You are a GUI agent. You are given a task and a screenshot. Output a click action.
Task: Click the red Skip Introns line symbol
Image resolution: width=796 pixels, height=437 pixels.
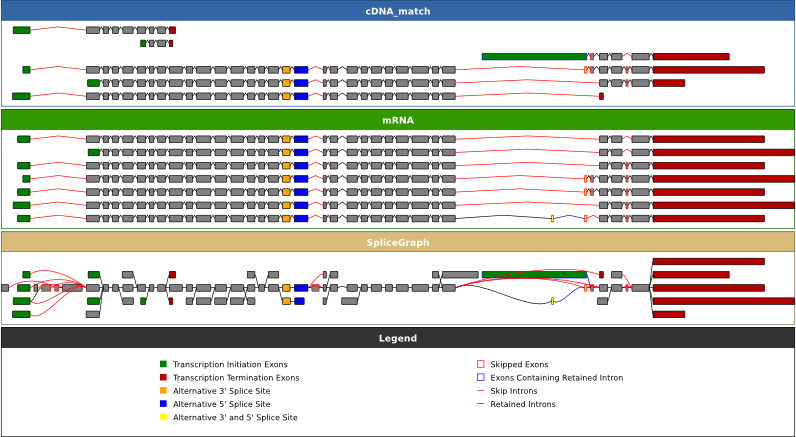tap(480, 391)
